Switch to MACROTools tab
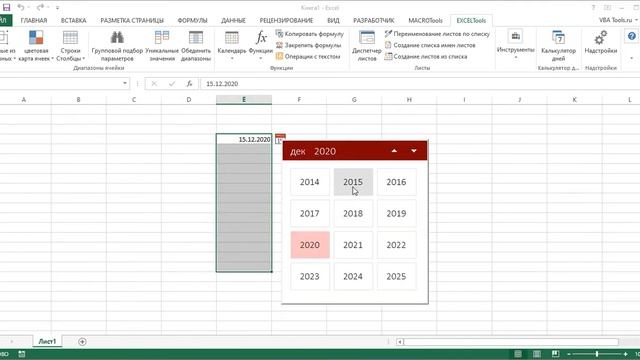This screenshot has height=360, width=640. coord(425,20)
